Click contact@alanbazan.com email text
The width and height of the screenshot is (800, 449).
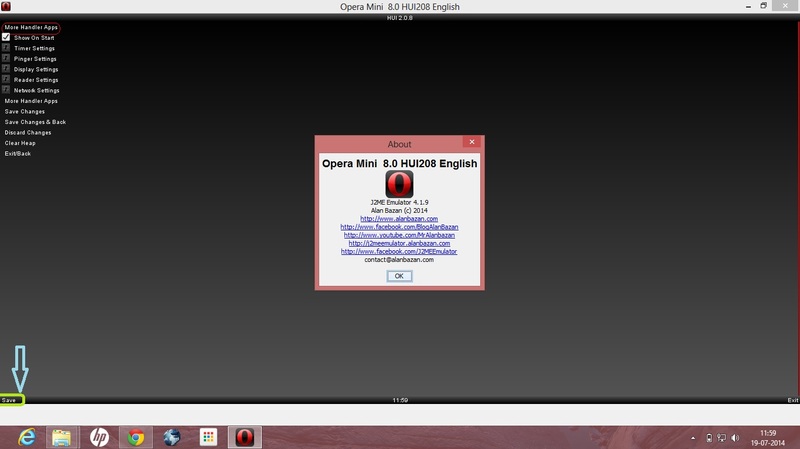[x=399, y=259]
